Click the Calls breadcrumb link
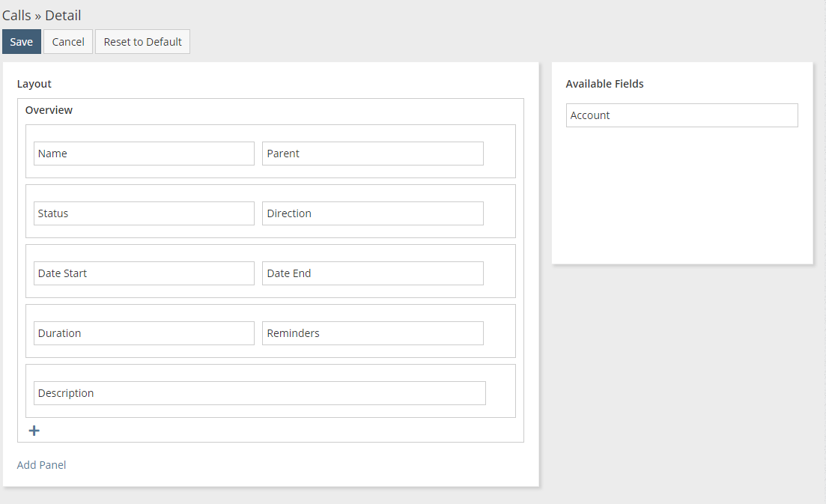826x504 pixels. coord(16,16)
